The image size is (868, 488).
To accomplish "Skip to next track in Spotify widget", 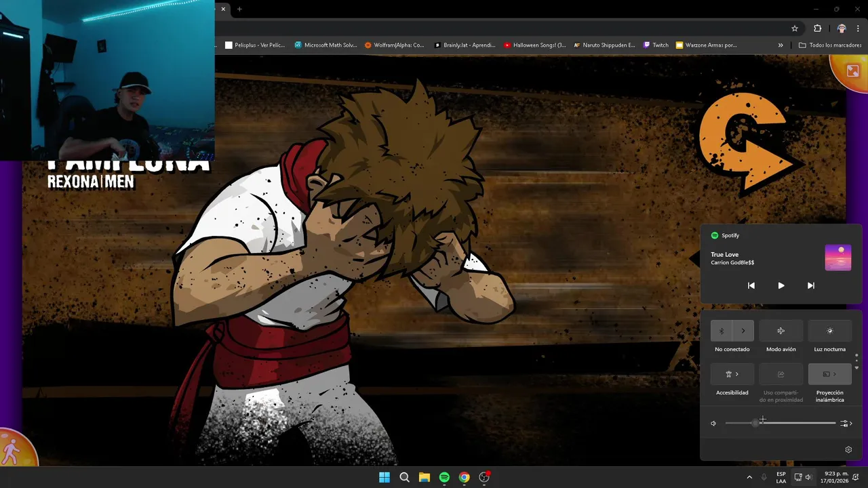I will click(x=810, y=285).
